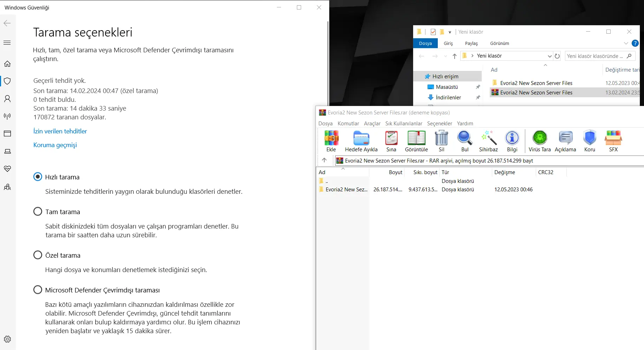The image size is (644, 350).
Task: Open the WinRAR Komutlar menu
Action: point(348,124)
